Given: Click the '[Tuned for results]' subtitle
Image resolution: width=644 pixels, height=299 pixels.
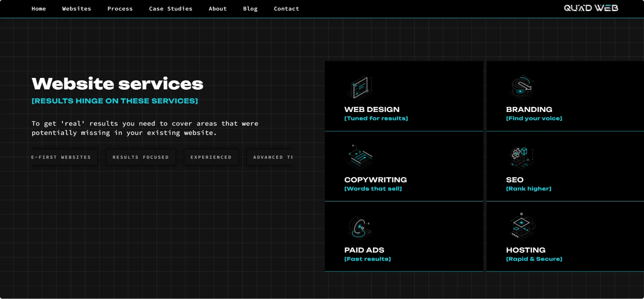Looking at the screenshot, I should (376, 118).
